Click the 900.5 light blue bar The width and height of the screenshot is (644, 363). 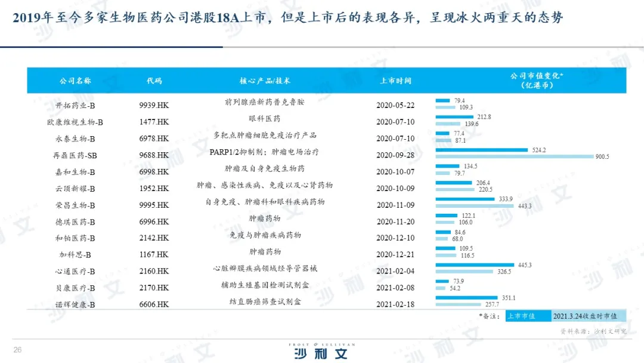pyautogui.click(x=514, y=156)
